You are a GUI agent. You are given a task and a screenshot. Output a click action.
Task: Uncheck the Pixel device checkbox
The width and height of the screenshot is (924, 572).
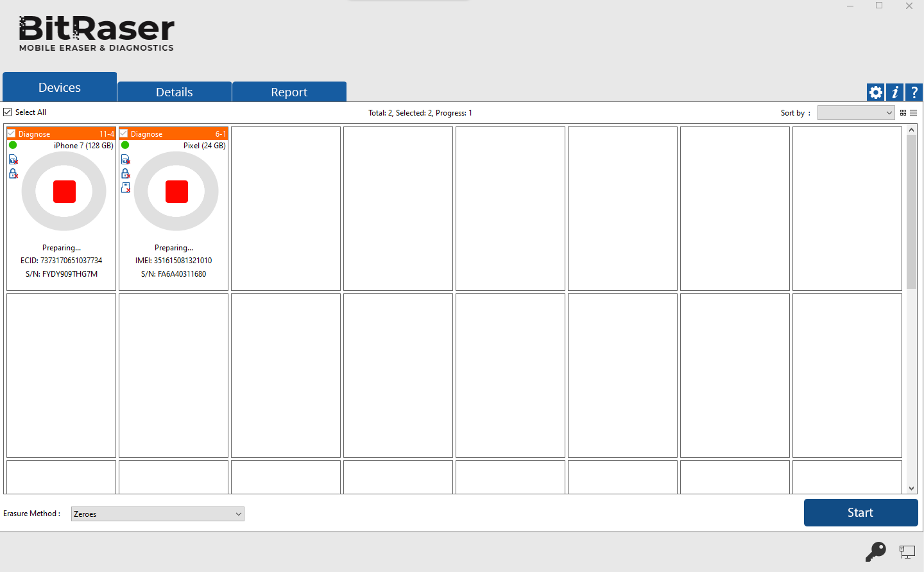pyautogui.click(x=124, y=134)
